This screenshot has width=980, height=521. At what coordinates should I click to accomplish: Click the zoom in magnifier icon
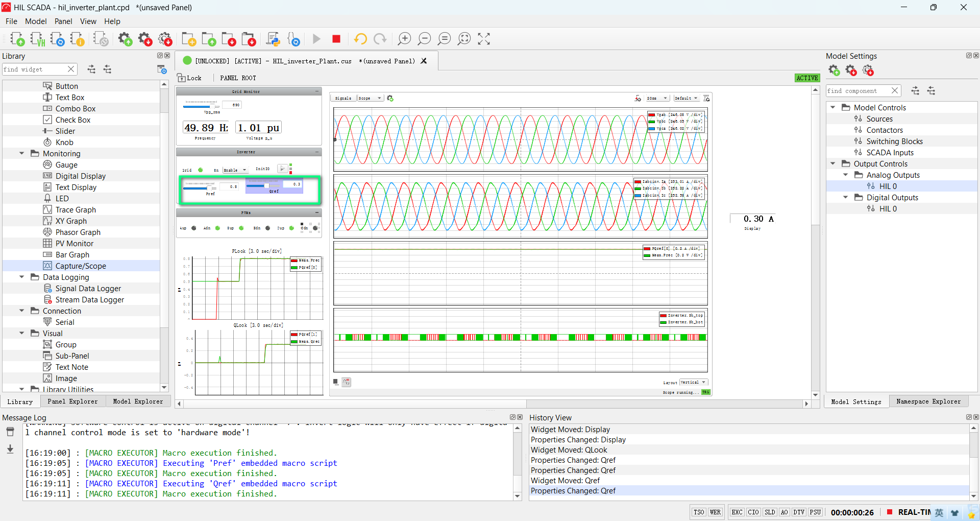point(404,39)
